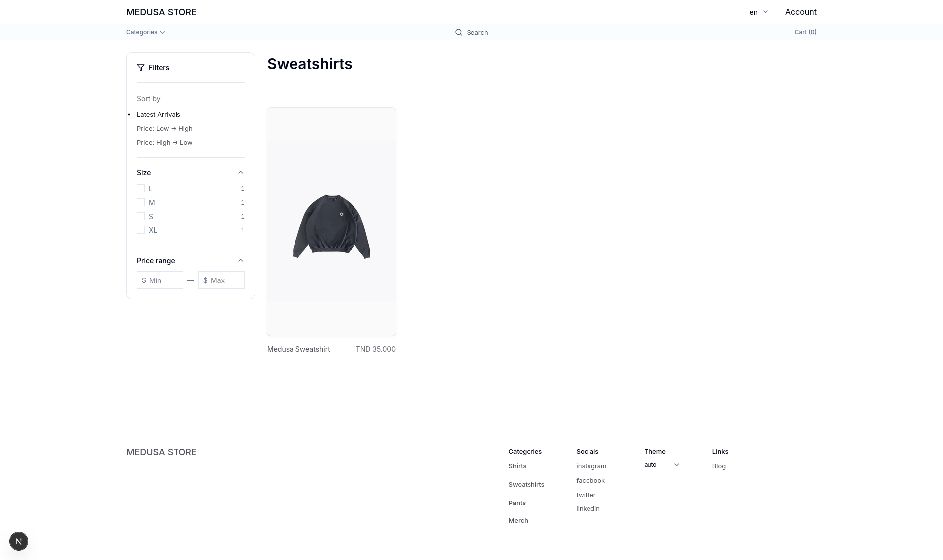Open the en language selector
This screenshot has width=943, height=560.
(759, 12)
